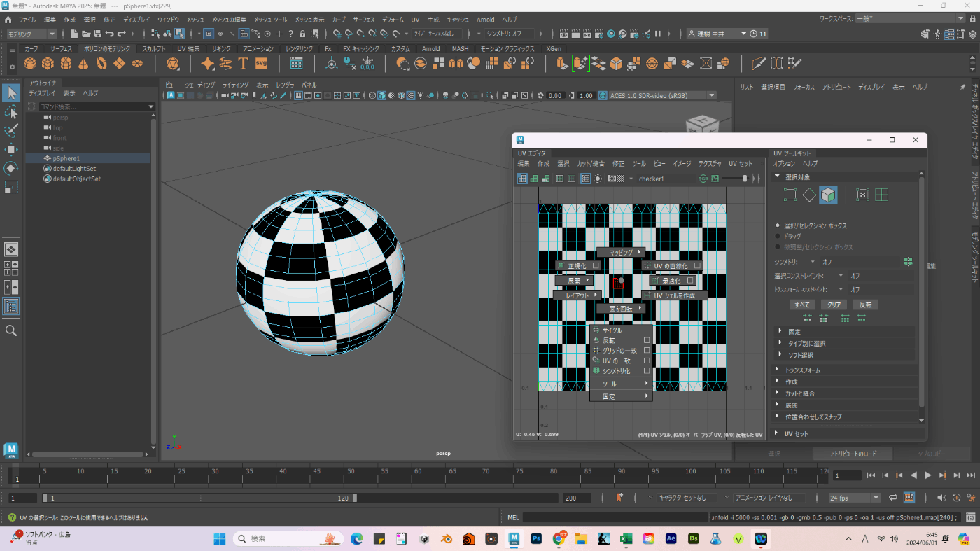Click the Multi-Cut tool shelf icon
Viewport: 980px width, 551px height.
tap(759, 64)
